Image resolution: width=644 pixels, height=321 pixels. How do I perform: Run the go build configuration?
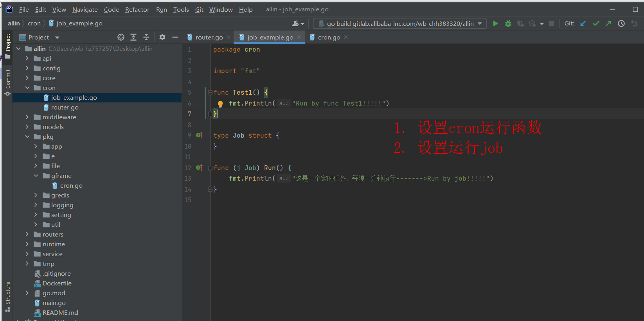click(x=495, y=23)
